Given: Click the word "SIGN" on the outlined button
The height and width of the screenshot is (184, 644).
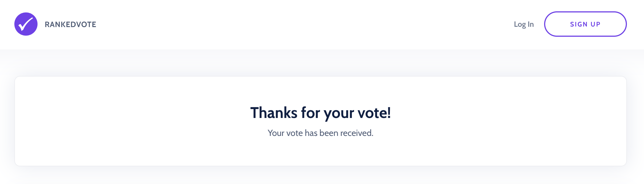Looking at the screenshot, I should pos(579,24).
